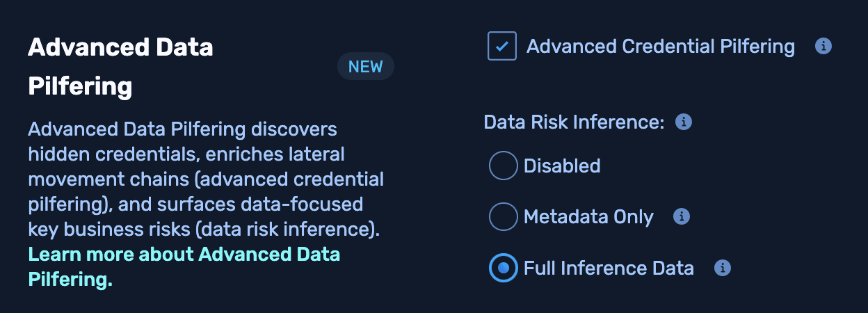Select the Full Inference Data radio button
This screenshot has width=868, height=313.
(503, 268)
